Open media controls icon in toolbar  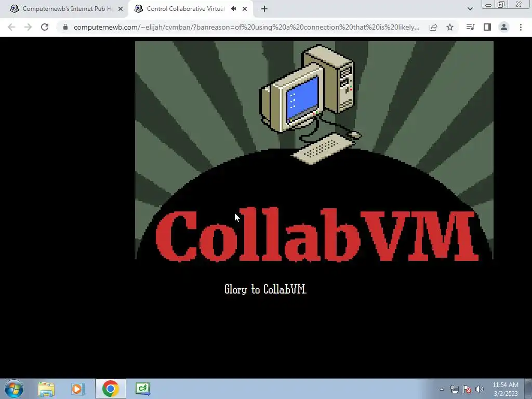[x=470, y=27]
